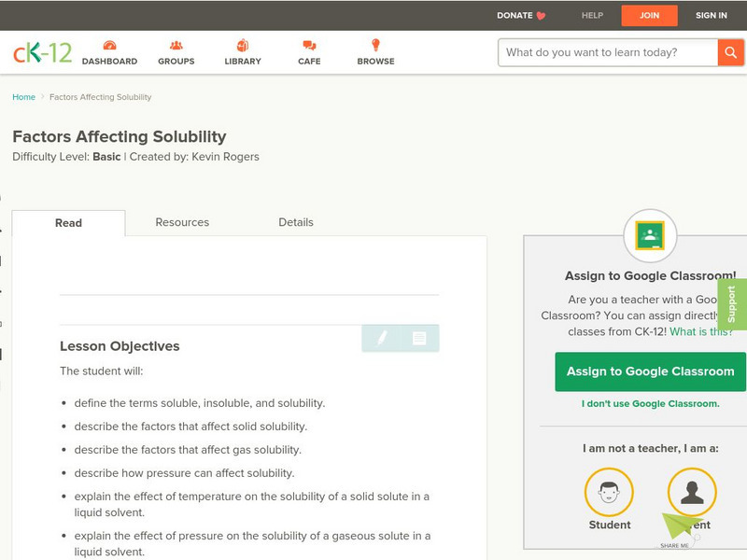Switch to the Resources tab

tap(182, 222)
